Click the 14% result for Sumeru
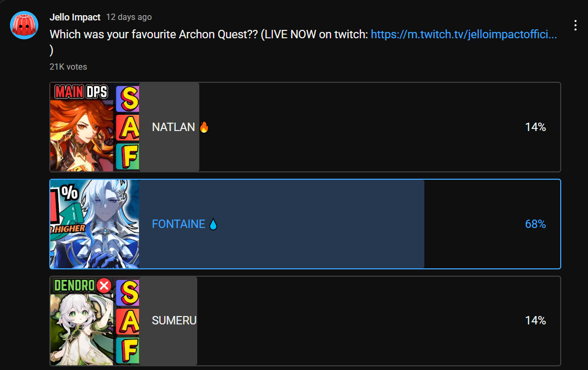This screenshot has width=588, height=370. pyautogui.click(x=536, y=321)
